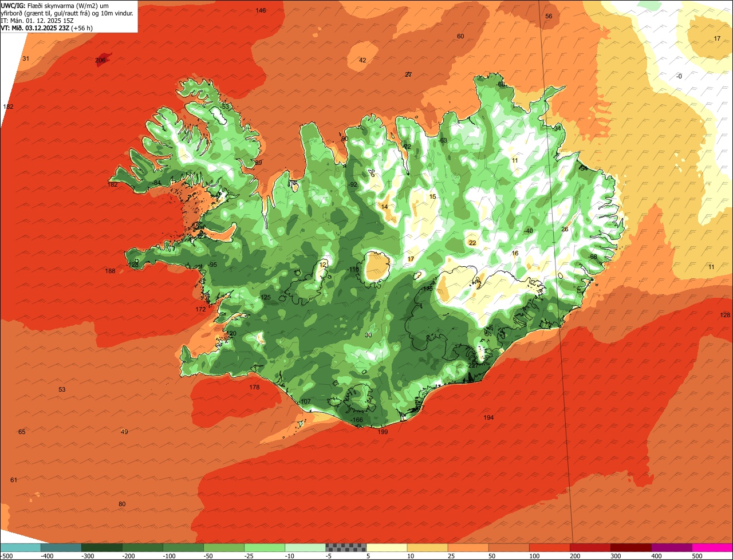Click the map value '-166' on the south coast

click(357, 420)
